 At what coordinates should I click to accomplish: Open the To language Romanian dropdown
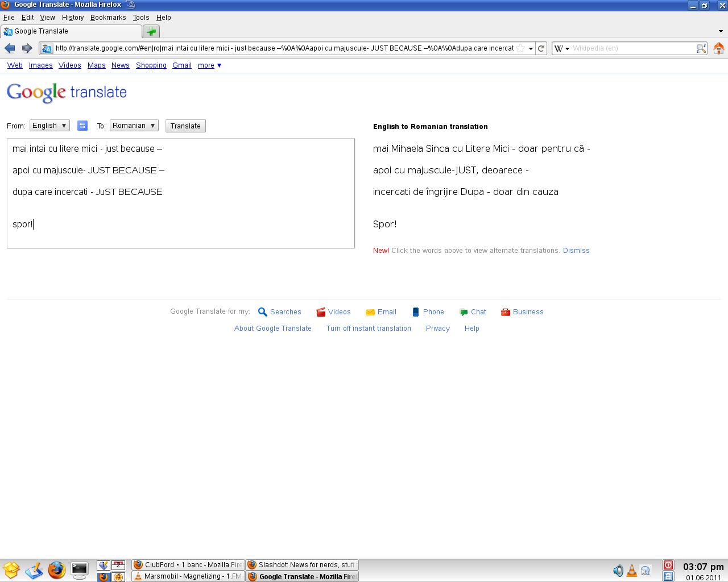click(x=134, y=126)
